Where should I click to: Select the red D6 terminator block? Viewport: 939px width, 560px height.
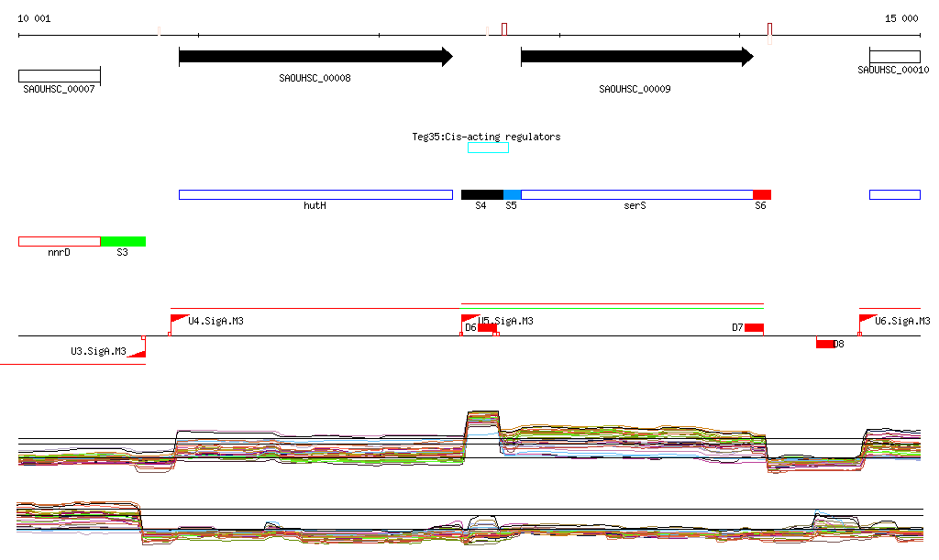487,328
